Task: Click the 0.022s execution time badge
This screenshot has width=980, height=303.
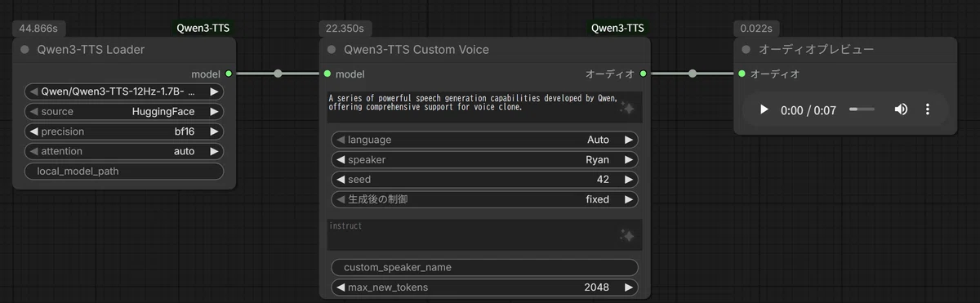Action: click(756, 28)
